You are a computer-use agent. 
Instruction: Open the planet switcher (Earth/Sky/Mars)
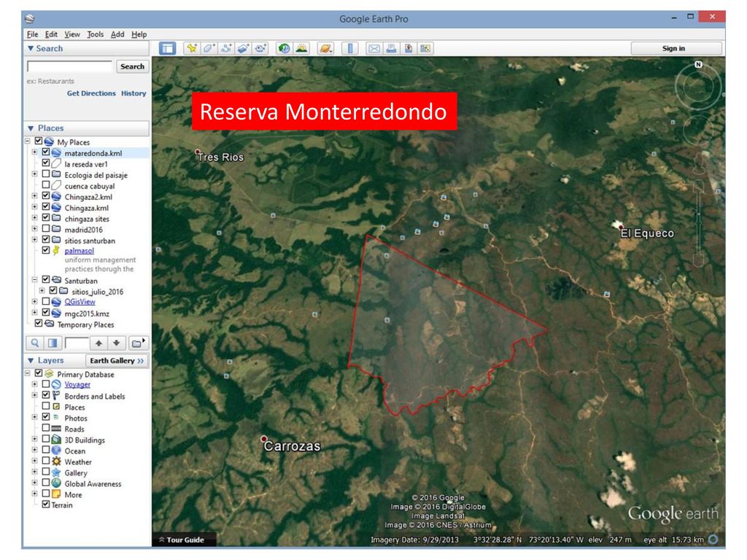click(x=326, y=48)
